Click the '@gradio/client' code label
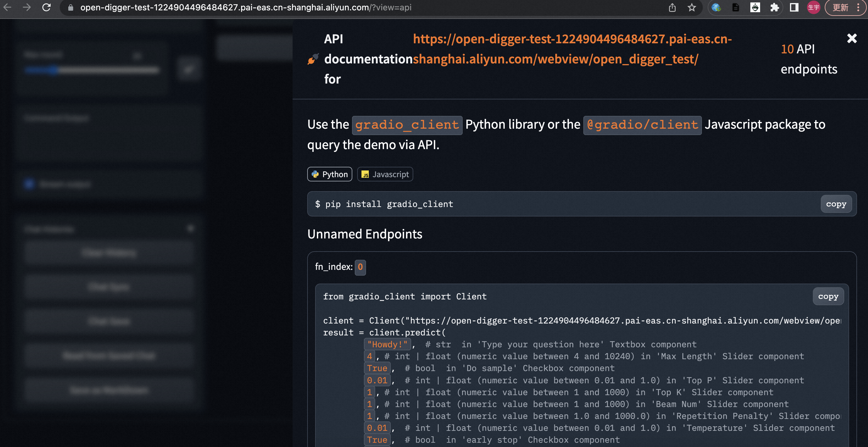This screenshot has height=447, width=868. pos(642,125)
